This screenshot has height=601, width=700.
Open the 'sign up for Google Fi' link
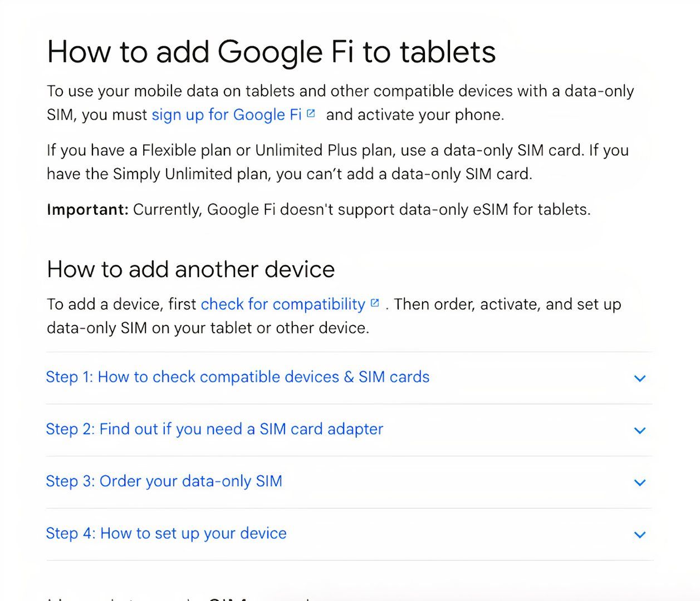coord(226,115)
